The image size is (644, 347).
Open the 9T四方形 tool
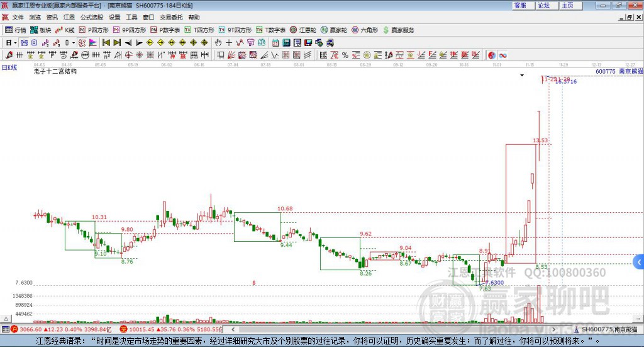tap(235, 30)
